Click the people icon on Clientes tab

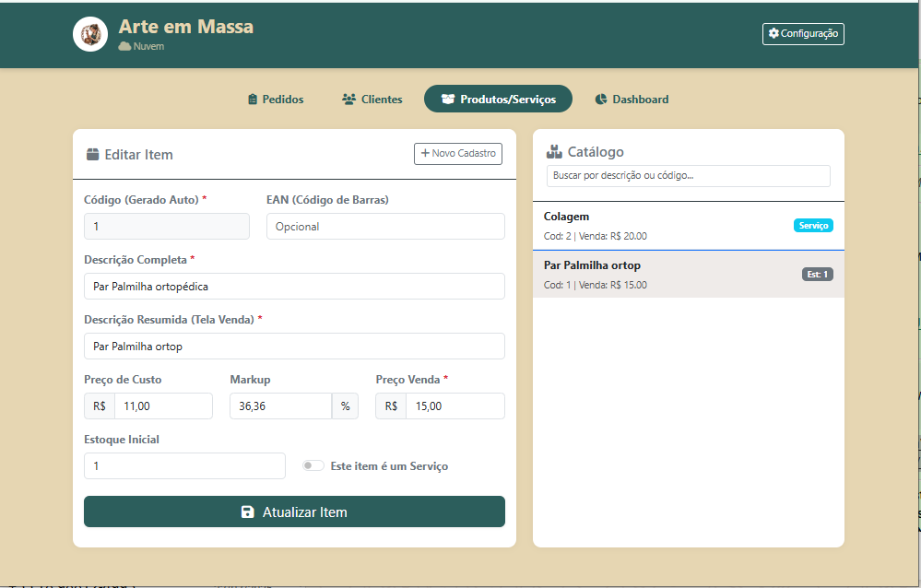[x=349, y=100]
